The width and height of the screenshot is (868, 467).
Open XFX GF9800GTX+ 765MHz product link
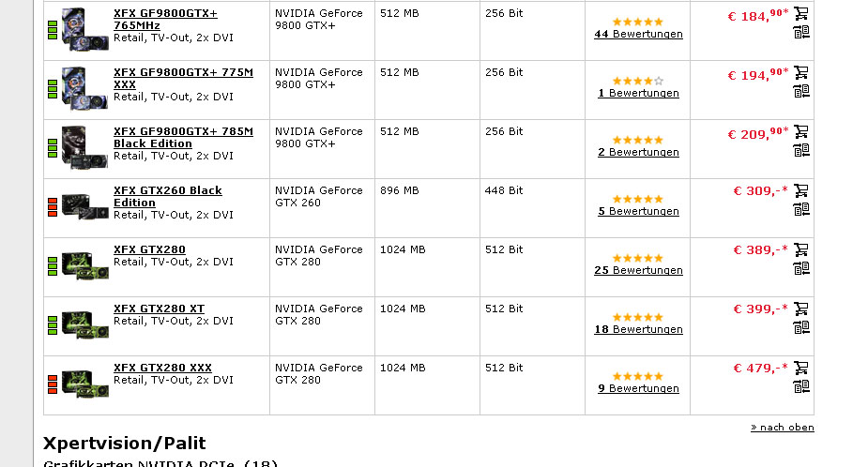pos(165,20)
